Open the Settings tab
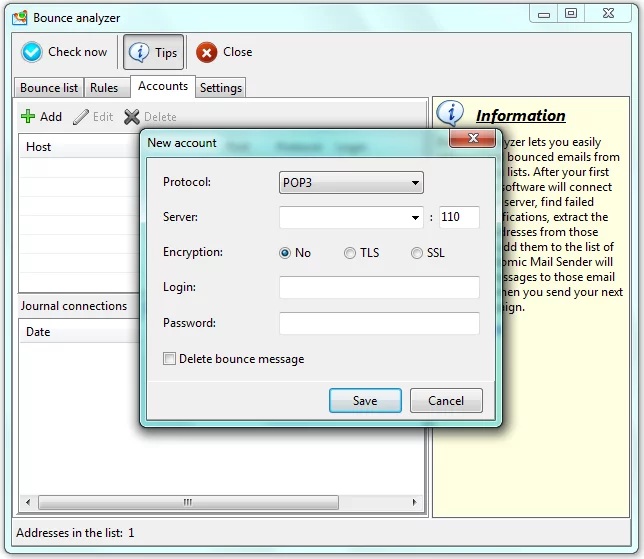 click(x=221, y=88)
